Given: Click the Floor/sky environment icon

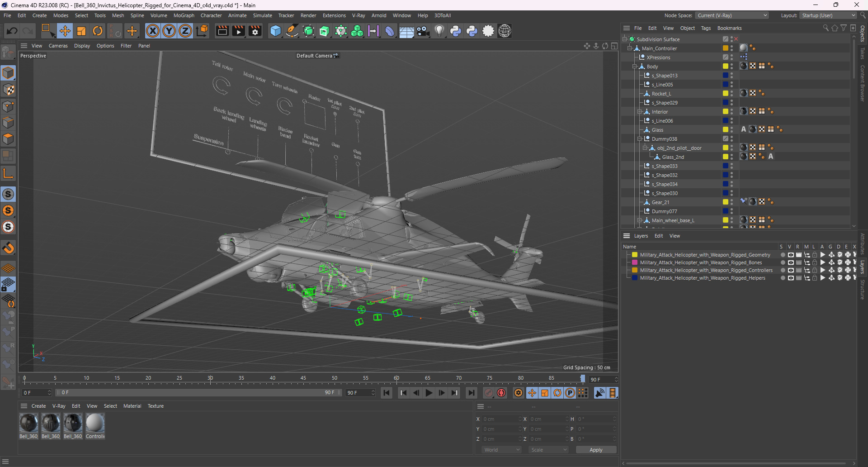Looking at the screenshot, I should pyautogui.click(x=406, y=31).
